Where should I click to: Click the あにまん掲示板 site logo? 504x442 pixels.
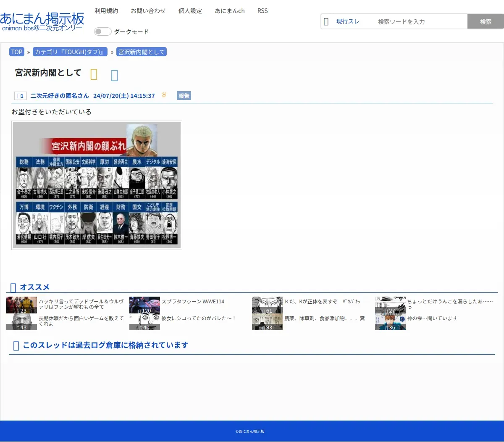click(42, 21)
